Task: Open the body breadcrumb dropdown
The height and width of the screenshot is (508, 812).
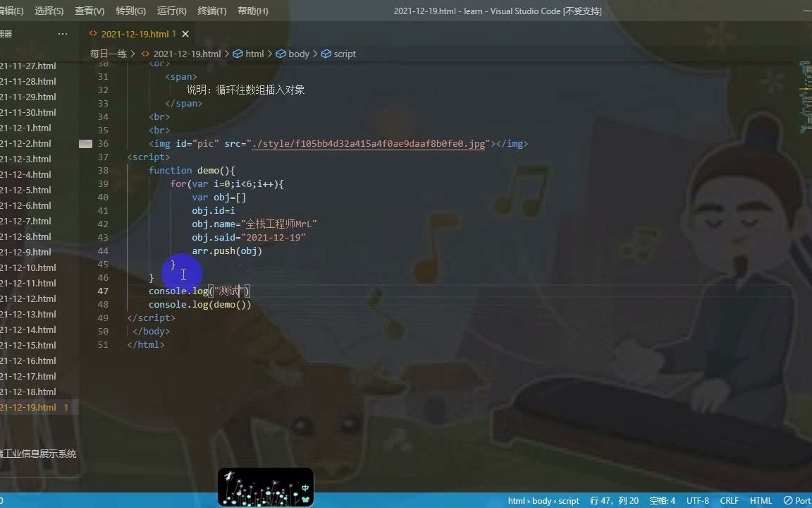Action: click(298, 54)
